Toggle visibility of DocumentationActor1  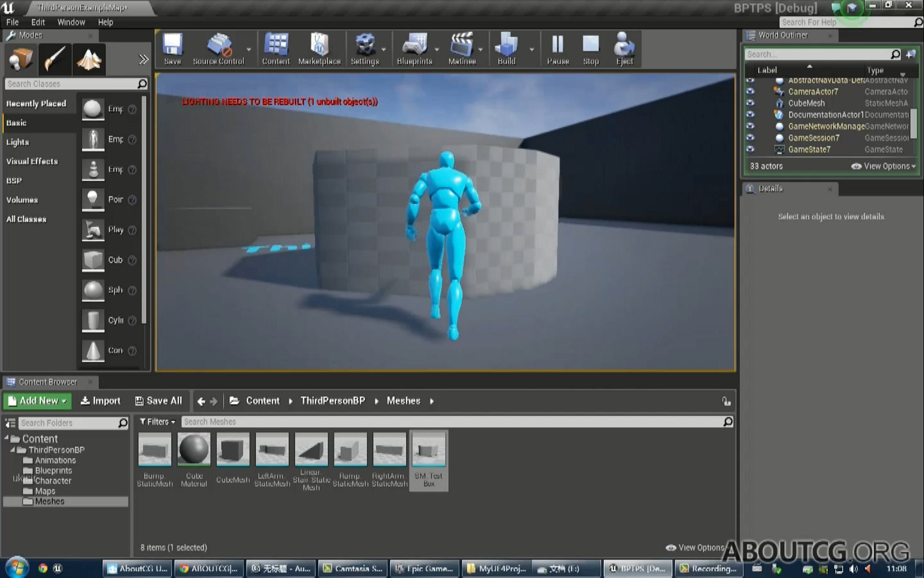pyautogui.click(x=750, y=114)
